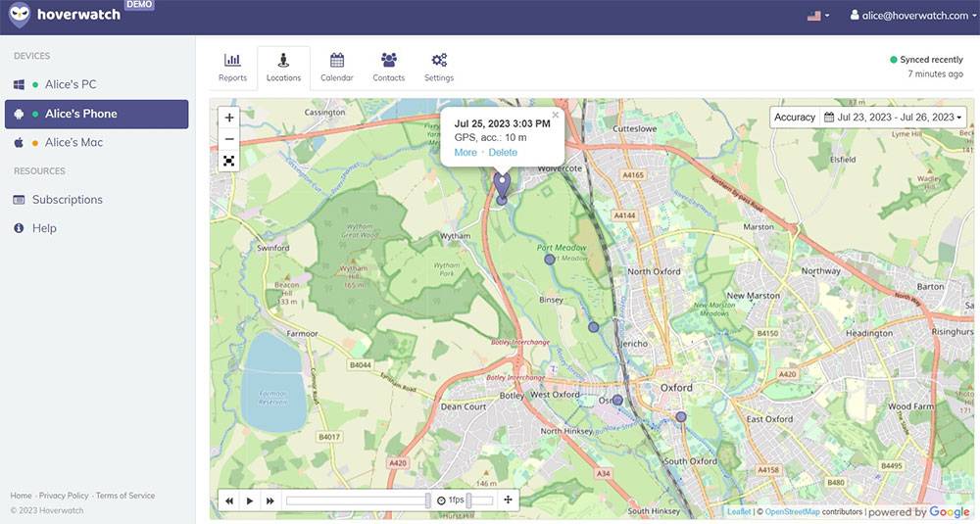Click the location marker near Osney
980x524 pixels.
tap(617, 400)
